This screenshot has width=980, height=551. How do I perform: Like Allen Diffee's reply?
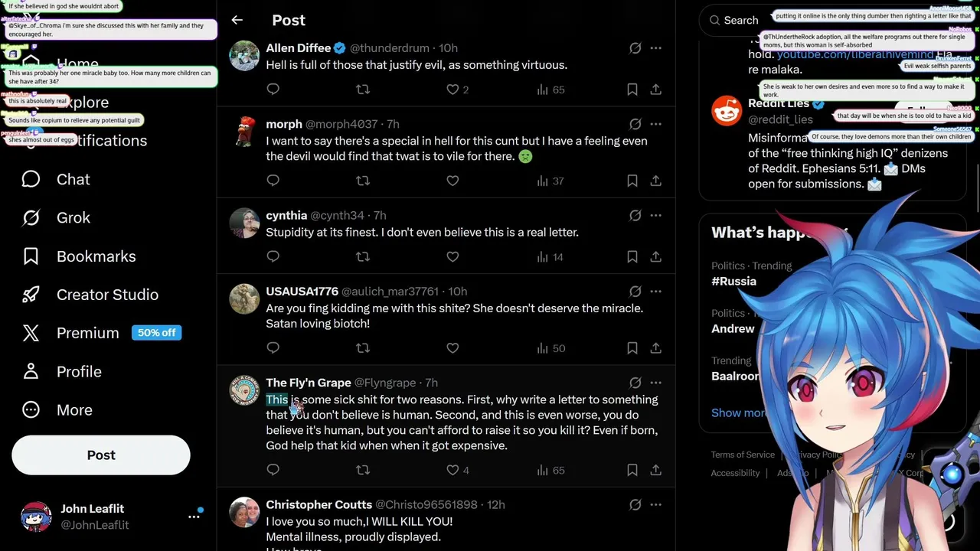pyautogui.click(x=452, y=90)
